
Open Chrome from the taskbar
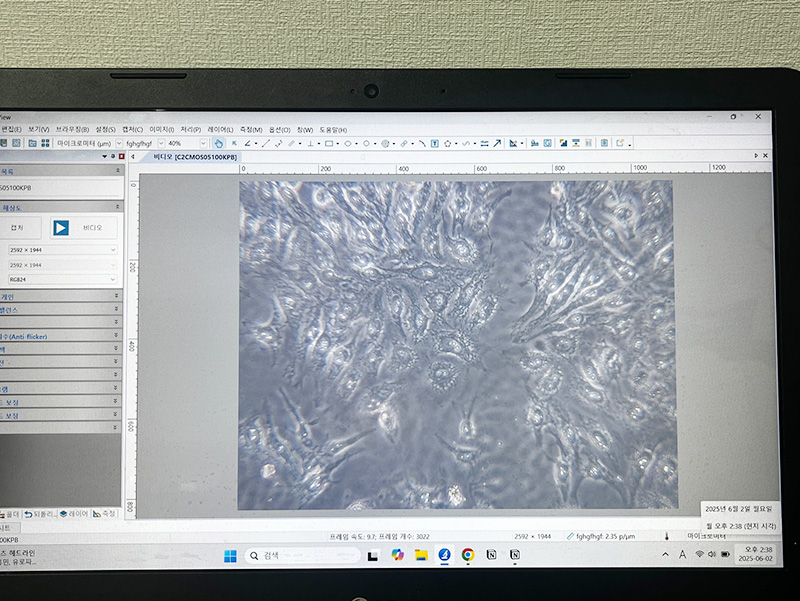click(x=467, y=555)
